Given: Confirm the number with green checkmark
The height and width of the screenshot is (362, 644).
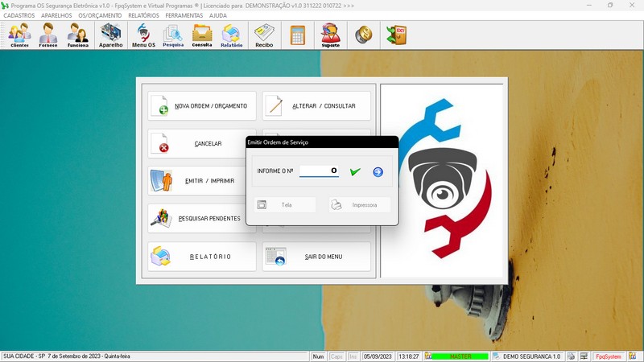Looking at the screenshot, I should point(355,171).
